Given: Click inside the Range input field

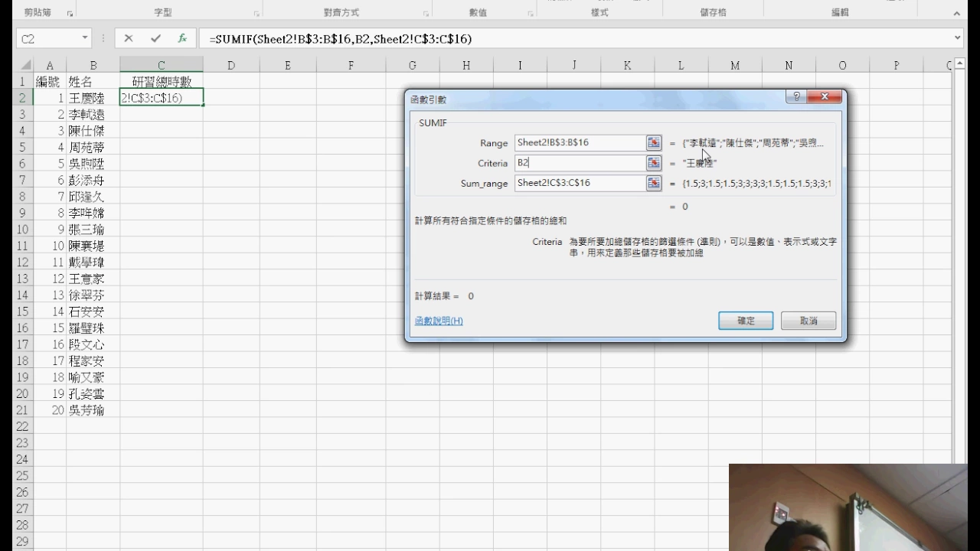Looking at the screenshot, I should 580,142.
